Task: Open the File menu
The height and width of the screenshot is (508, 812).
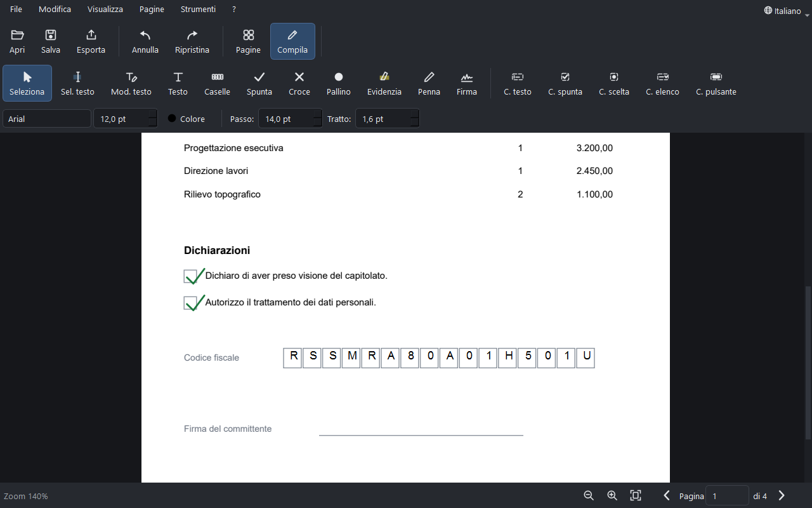Action: pyautogui.click(x=16, y=10)
